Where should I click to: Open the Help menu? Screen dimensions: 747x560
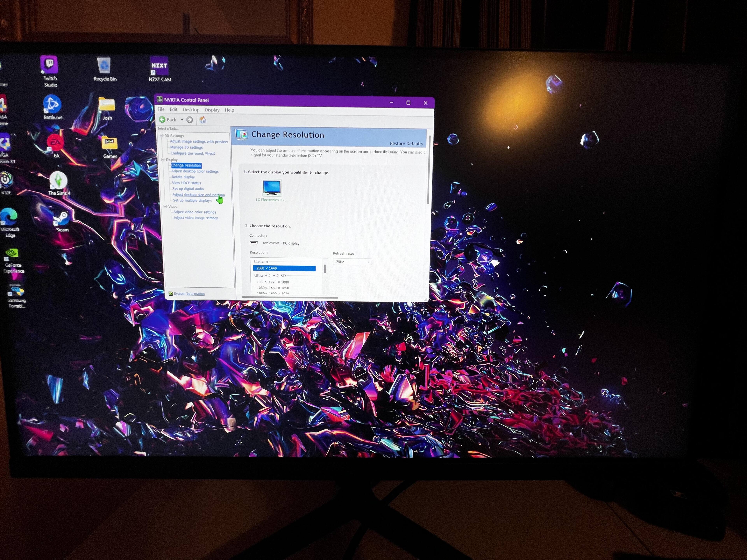pos(229,110)
